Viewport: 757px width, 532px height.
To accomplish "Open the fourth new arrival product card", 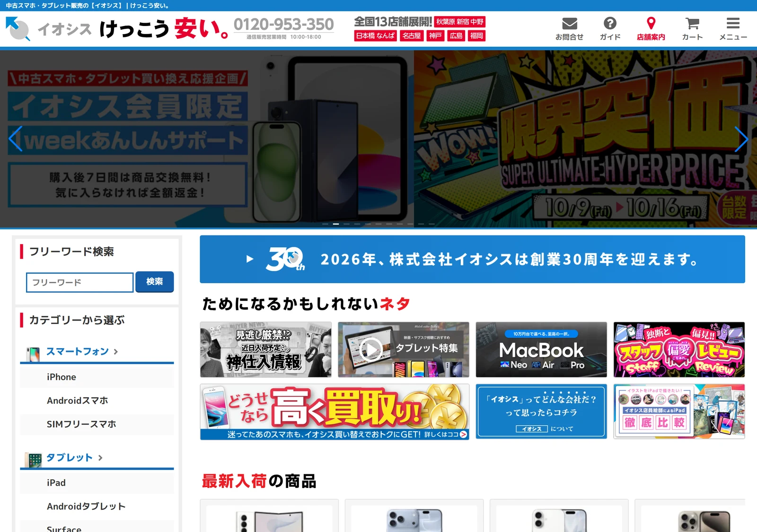I will tap(690, 515).
